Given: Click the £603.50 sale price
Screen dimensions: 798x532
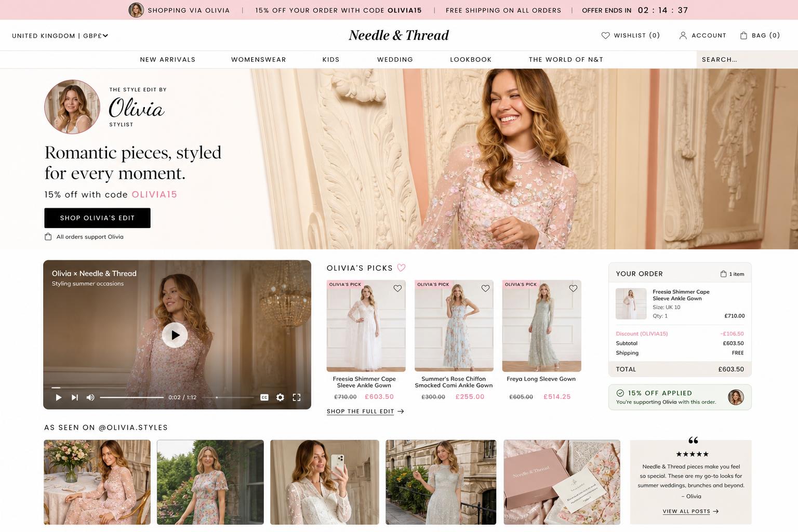Looking at the screenshot, I should click(379, 396).
